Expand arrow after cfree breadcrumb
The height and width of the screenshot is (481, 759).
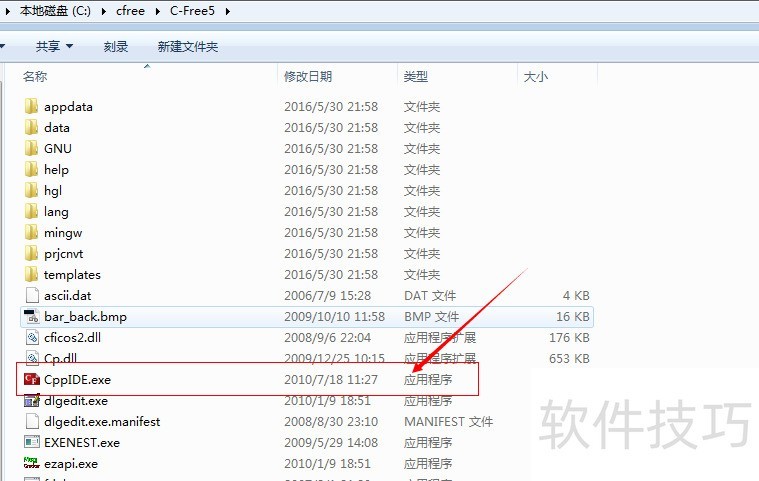(157, 11)
